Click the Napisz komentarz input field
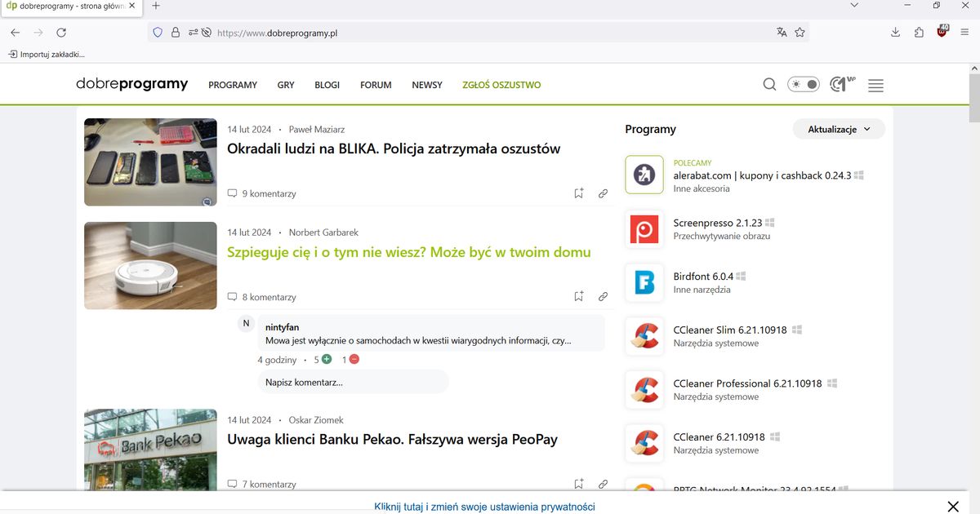Image resolution: width=980 pixels, height=514 pixels. click(353, 381)
